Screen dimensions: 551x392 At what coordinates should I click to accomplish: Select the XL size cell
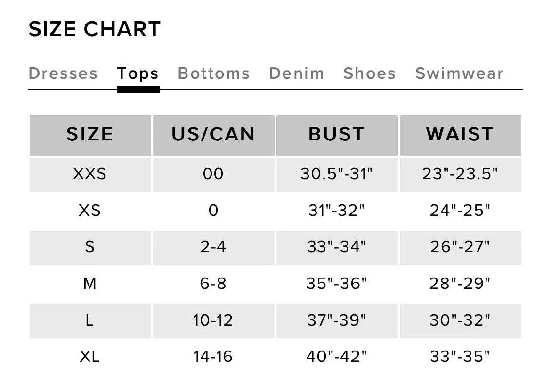click(x=90, y=357)
